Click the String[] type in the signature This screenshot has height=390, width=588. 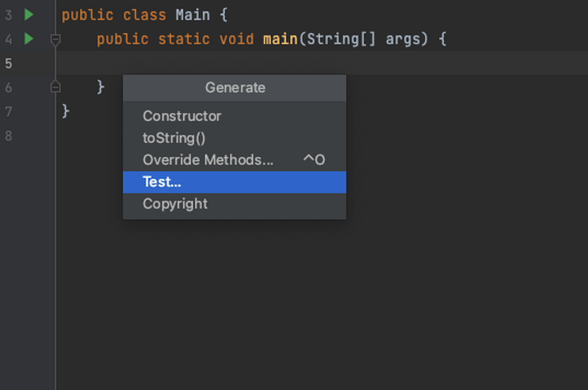(x=341, y=39)
